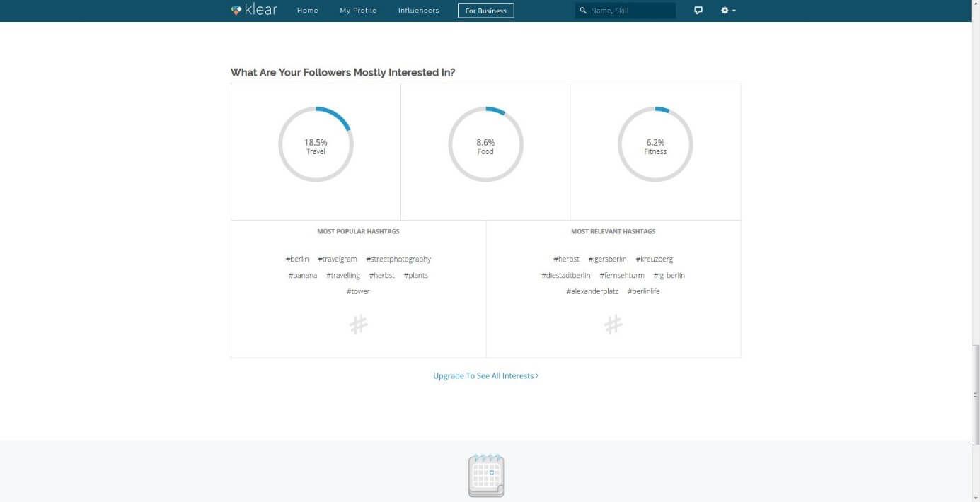This screenshot has width=980, height=502.
Task: Open the #streetphotography hashtag
Action: [x=398, y=259]
